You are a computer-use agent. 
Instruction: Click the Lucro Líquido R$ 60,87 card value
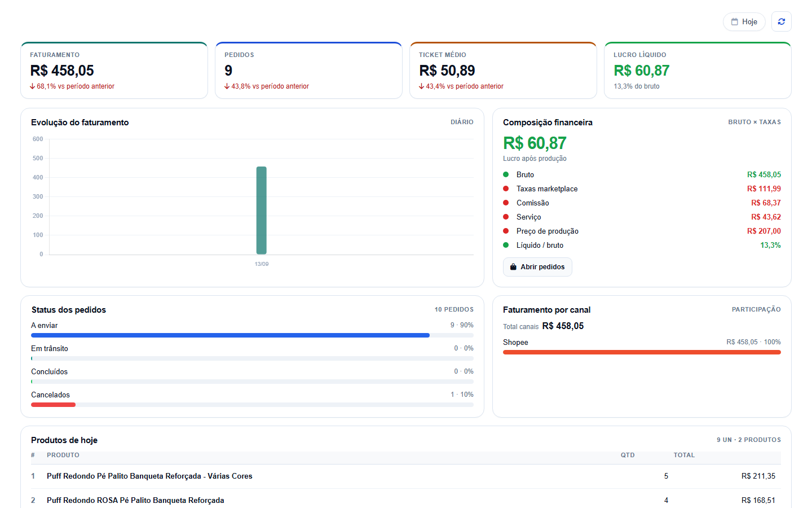coord(642,71)
